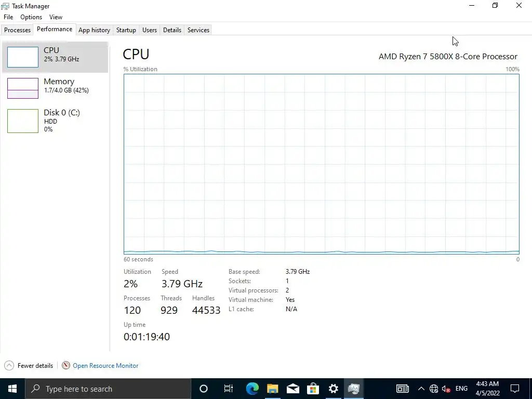The width and height of the screenshot is (532, 399).
Task: Click the network globe tray icon
Action: [434, 389]
